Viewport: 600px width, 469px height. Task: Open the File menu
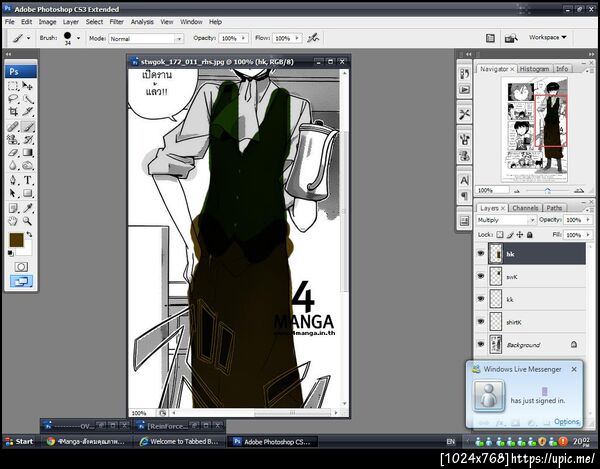tap(10, 22)
